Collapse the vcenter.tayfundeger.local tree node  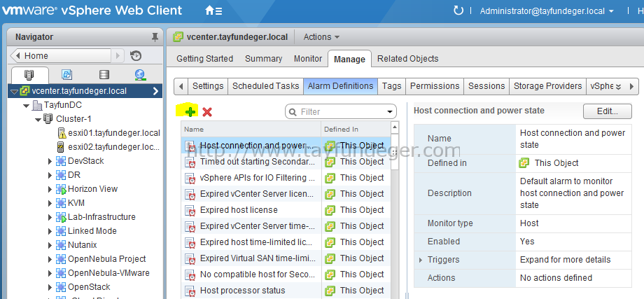tap(15, 91)
